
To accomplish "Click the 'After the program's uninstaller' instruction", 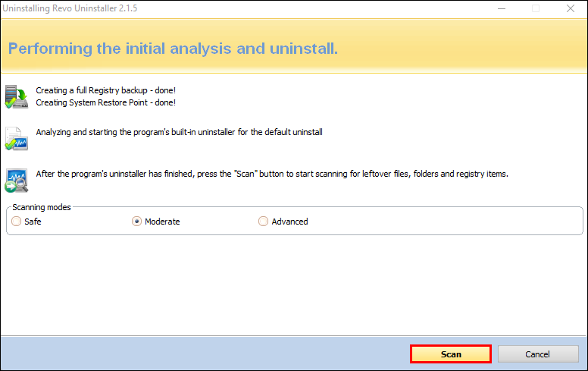I will 272,174.
